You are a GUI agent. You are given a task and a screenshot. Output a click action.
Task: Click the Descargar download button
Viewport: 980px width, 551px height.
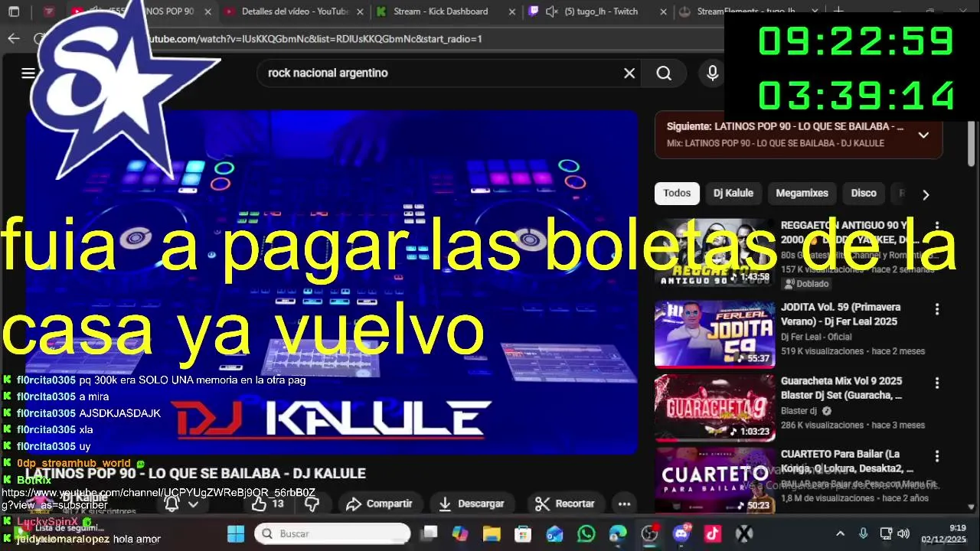click(472, 504)
